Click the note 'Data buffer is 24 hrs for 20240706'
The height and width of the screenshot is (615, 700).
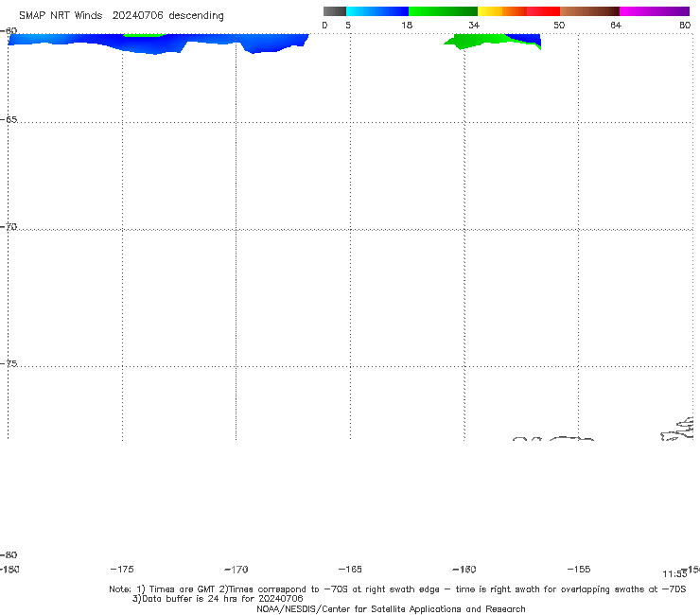(222, 599)
